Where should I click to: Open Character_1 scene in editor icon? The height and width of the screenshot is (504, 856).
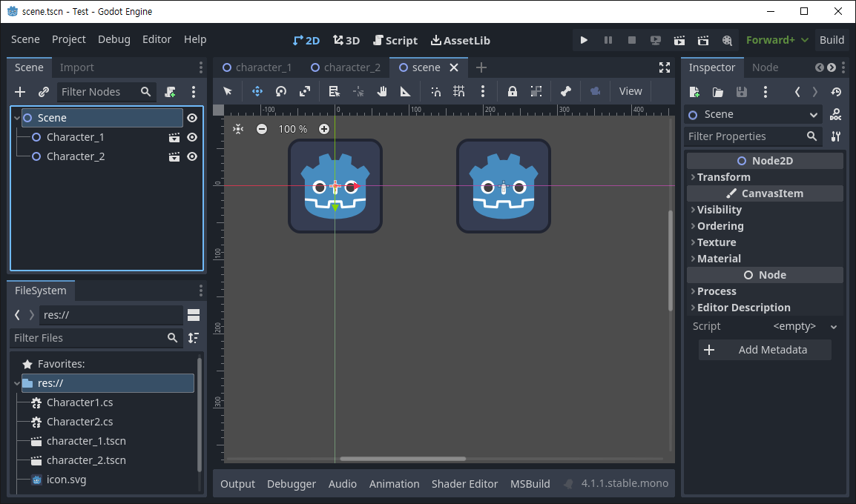pos(174,137)
